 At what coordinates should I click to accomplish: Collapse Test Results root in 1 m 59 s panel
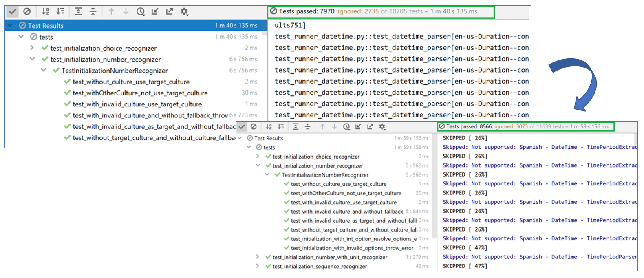coord(240,138)
